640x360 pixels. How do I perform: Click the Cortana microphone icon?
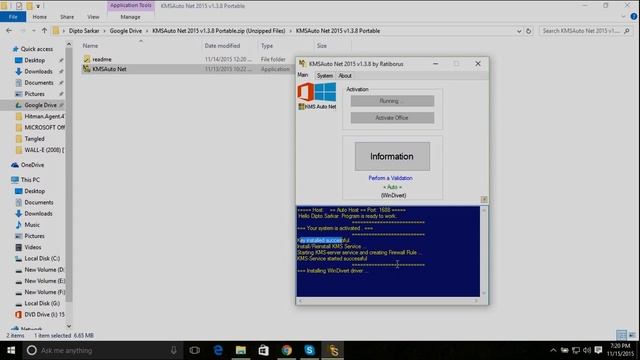[173, 350]
